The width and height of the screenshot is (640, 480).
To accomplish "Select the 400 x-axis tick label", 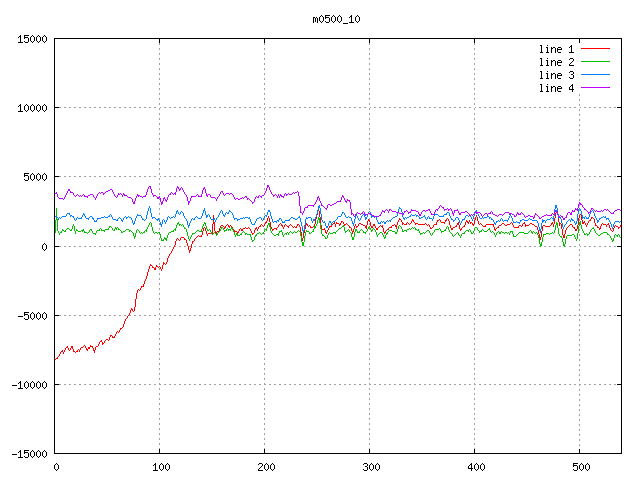I will tap(474, 467).
